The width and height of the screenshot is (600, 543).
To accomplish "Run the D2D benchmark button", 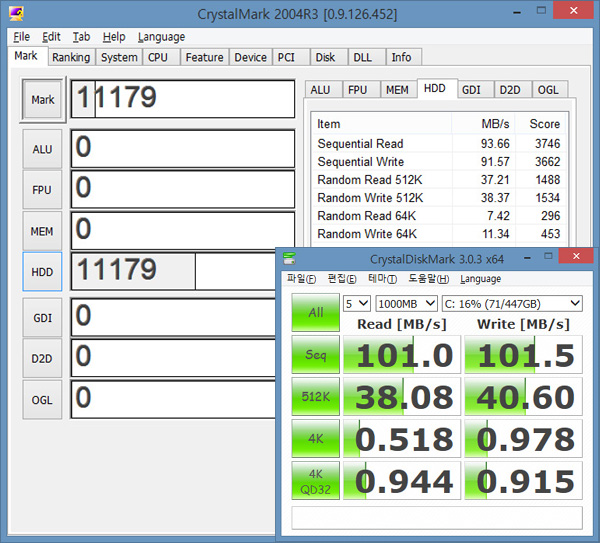I will click(42, 359).
